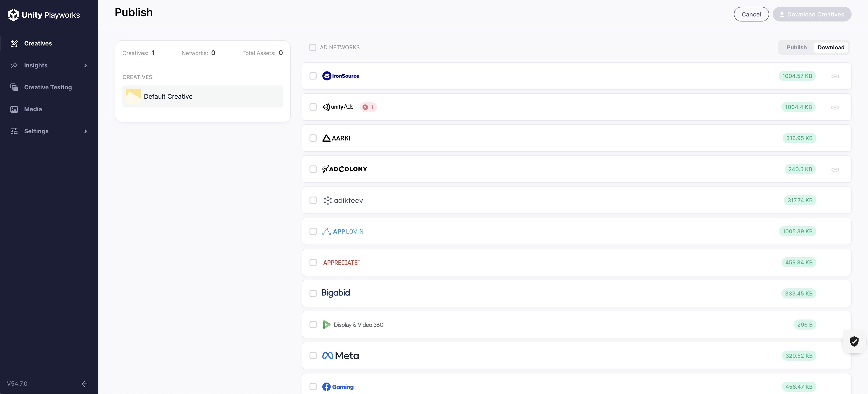Click the Facebook Gaming logo
868x394 pixels.
click(338, 387)
